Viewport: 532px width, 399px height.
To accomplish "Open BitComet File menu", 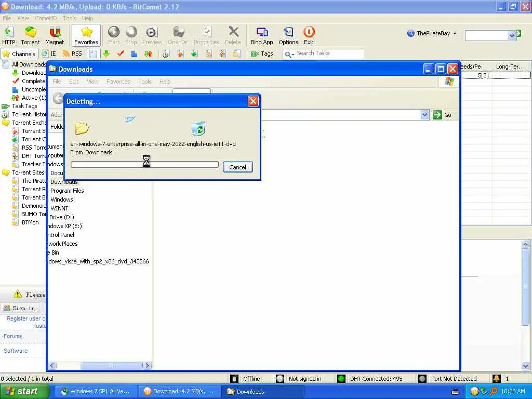I will (x=7, y=18).
